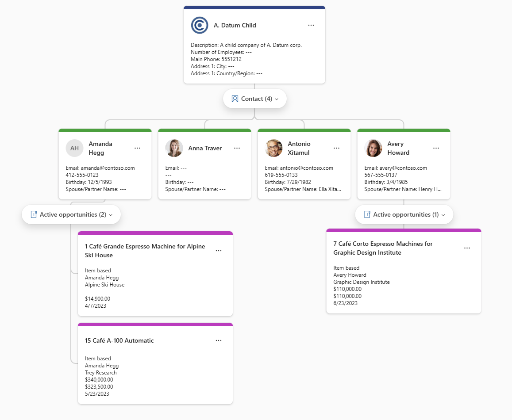Open more options for the Café Corto opportunity
This screenshot has height=420, width=512.
467,248
